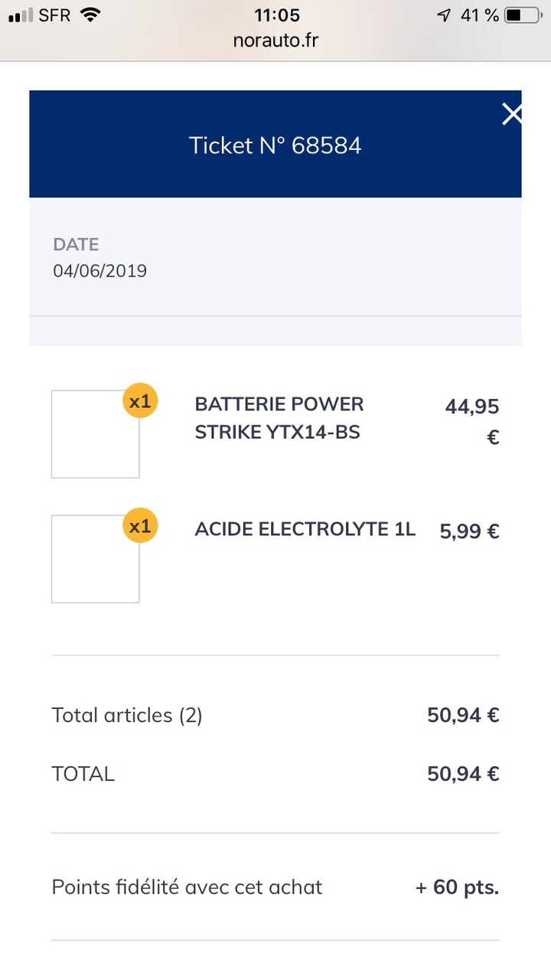Tap the 5,99 € acid price
Viewport: 551px width, 980px height.
pos(469,531)
